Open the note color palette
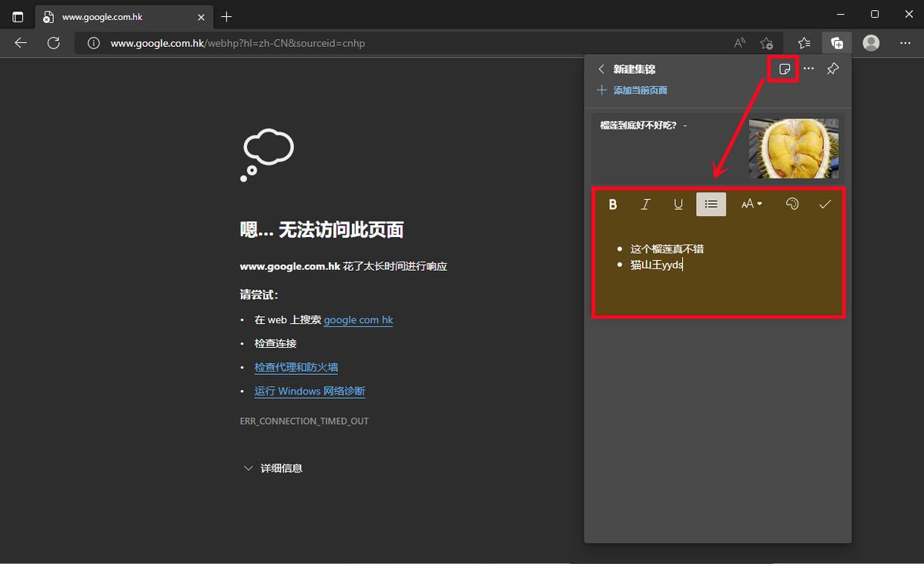924x564 pixels. (792, 204)
